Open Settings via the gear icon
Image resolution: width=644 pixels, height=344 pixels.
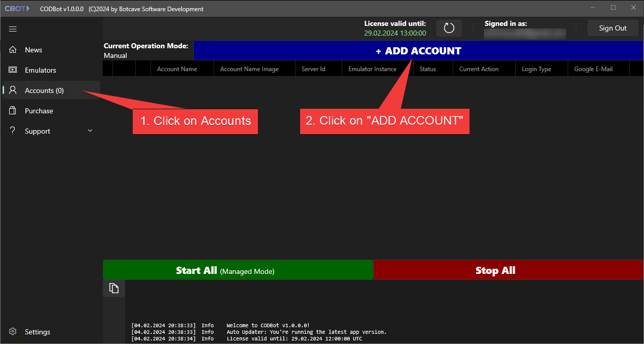(12, 332)
